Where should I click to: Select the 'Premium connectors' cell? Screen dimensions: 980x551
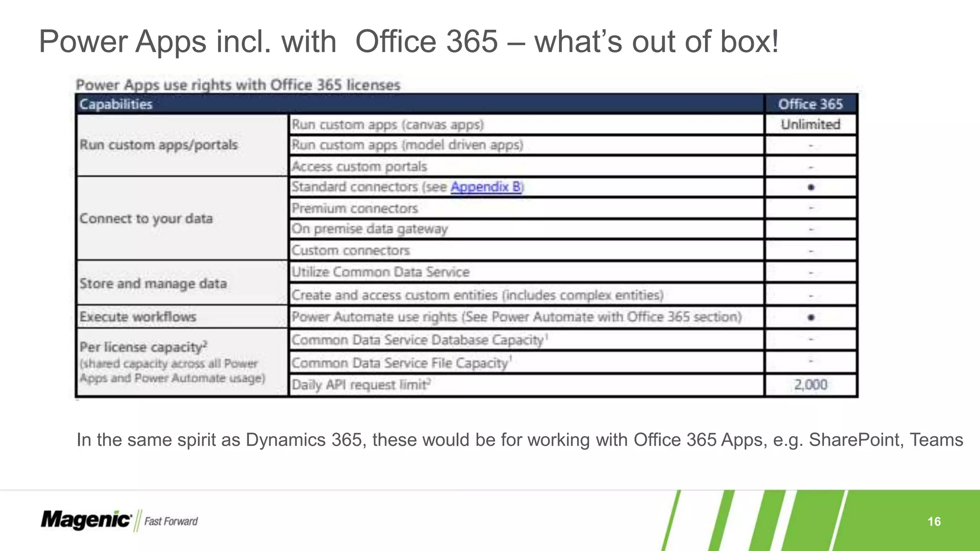click(x=526, y=208)
